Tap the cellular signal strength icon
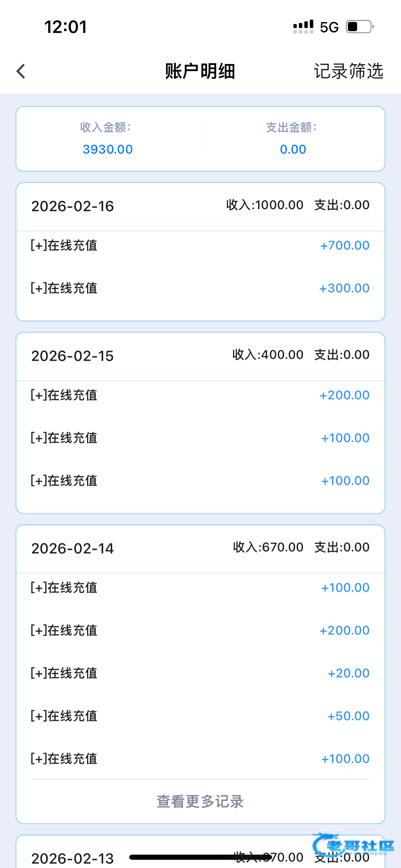This screenshot has height=868, width=401. [x=303, y=27]
